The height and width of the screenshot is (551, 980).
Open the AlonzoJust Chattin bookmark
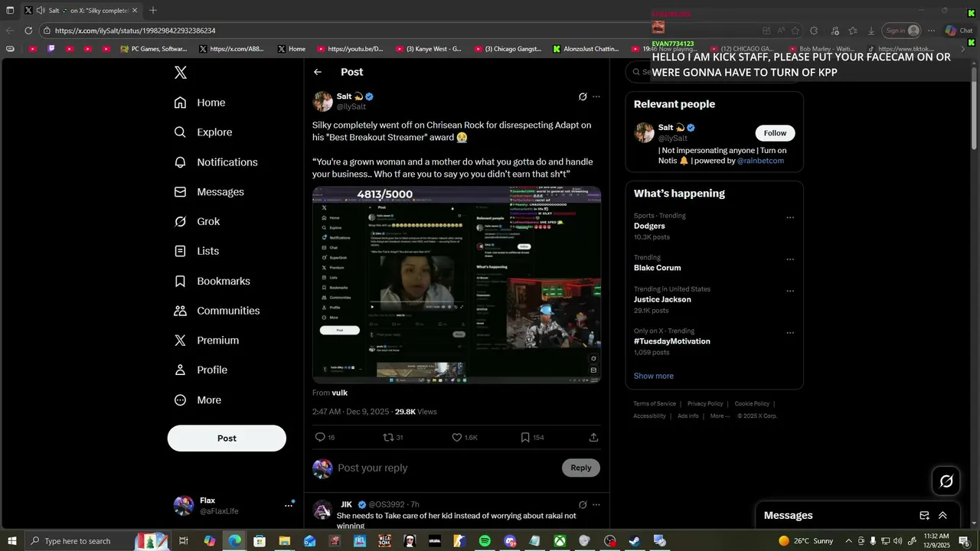point(586,49)
